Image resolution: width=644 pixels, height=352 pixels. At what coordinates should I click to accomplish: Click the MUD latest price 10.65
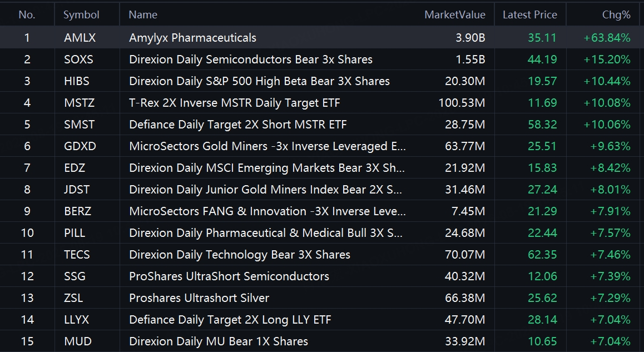pos(542,341)
